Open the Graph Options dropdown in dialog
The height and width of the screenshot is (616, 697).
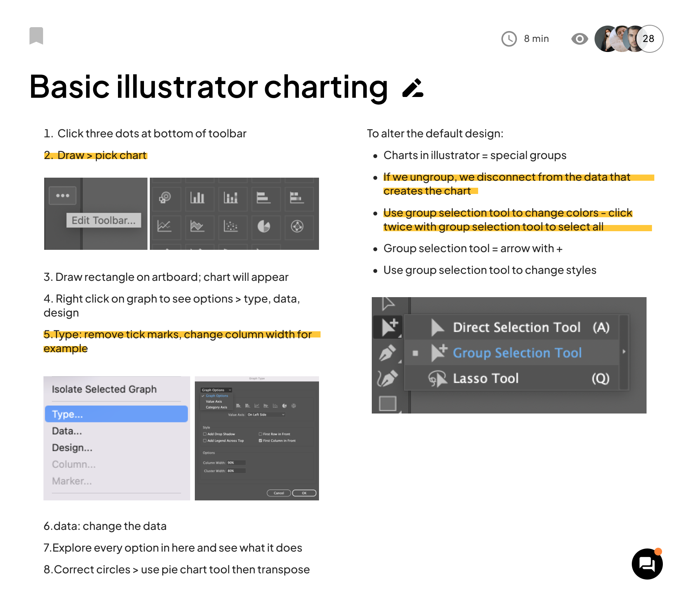(216, 390)
